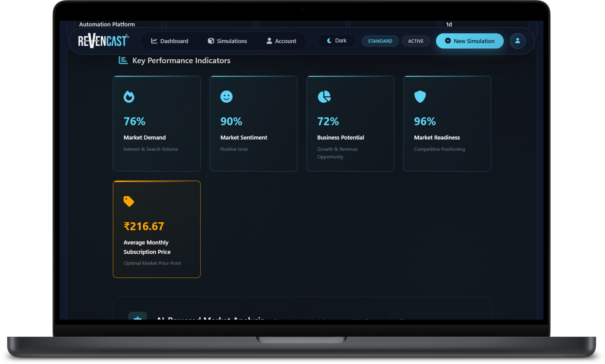Image resolution: width=605 pixels, height=364 pixels.
Task: Switch to the Simulations tab
Action: point(227,41)
